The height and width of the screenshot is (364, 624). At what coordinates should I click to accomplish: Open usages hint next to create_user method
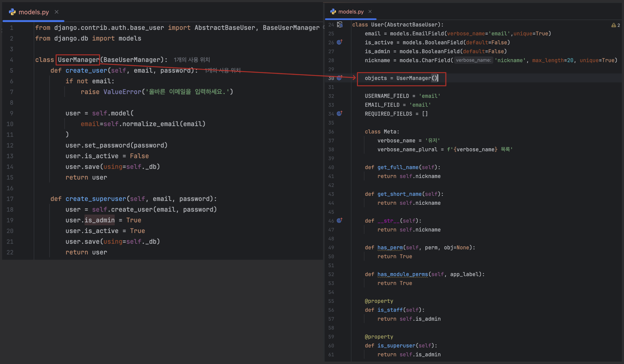222,70
